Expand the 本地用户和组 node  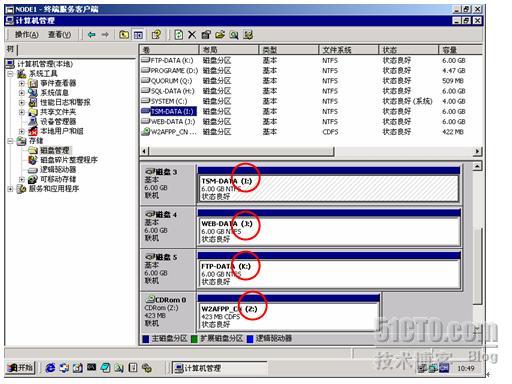(21, 131)
